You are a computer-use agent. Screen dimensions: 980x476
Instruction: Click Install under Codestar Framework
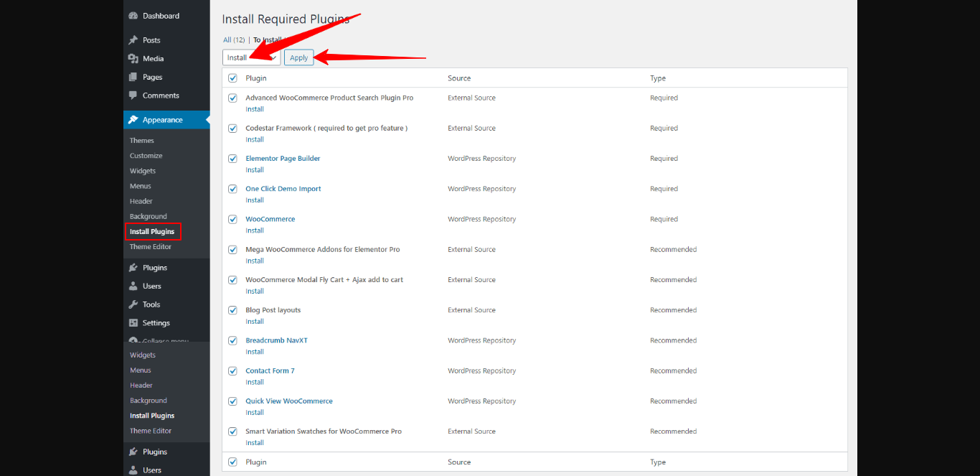255,139
